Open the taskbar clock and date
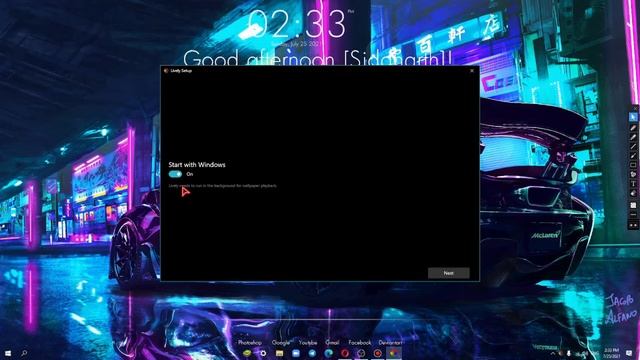640x360 pixels. tap(611, 353)
